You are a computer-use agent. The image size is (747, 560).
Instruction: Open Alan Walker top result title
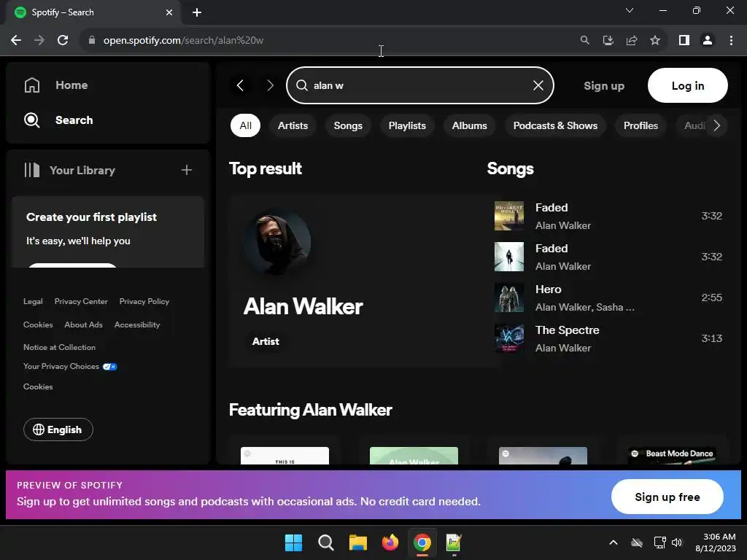pyautogui.click(x=303, y=306)
